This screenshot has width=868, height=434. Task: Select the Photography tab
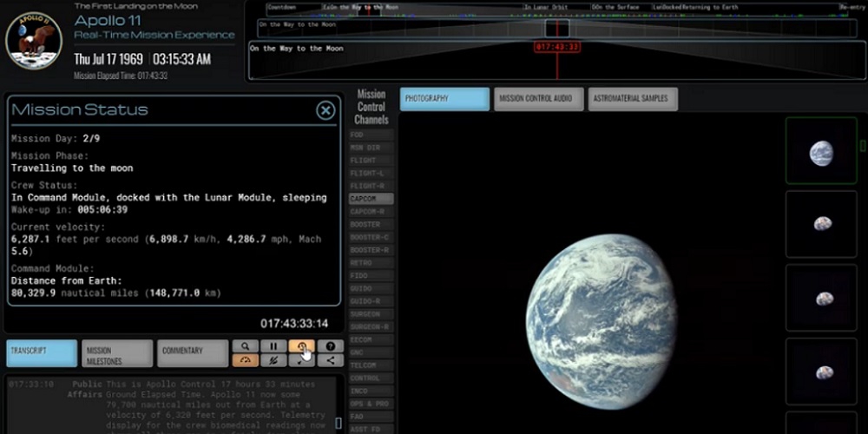445,99
